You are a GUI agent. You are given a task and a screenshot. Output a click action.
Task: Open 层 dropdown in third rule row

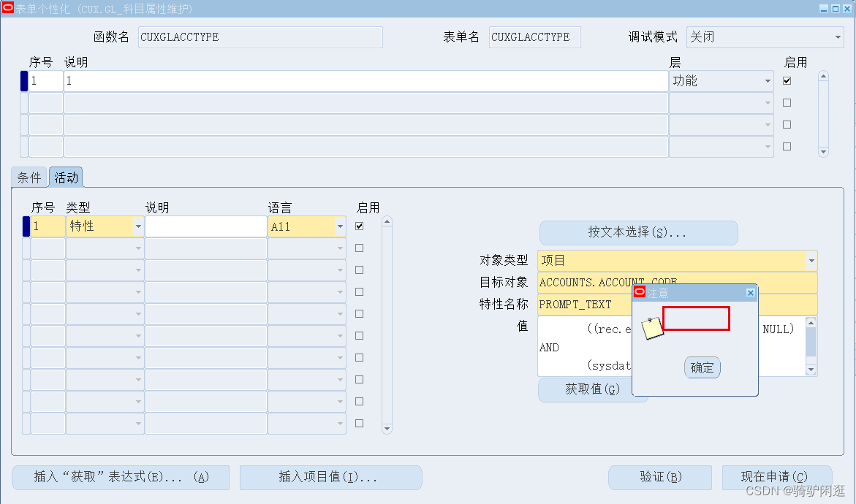(768, 124)
